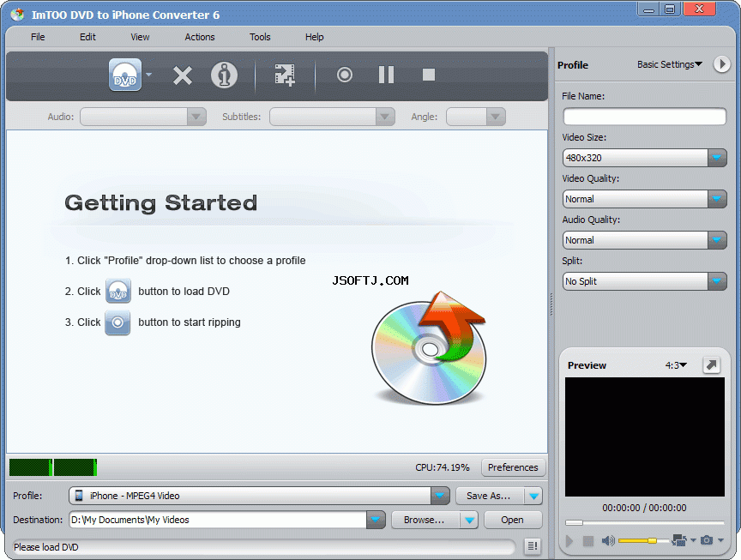Open the File menu
Viewport: 741px width, 560px height.
pos(38,37)
